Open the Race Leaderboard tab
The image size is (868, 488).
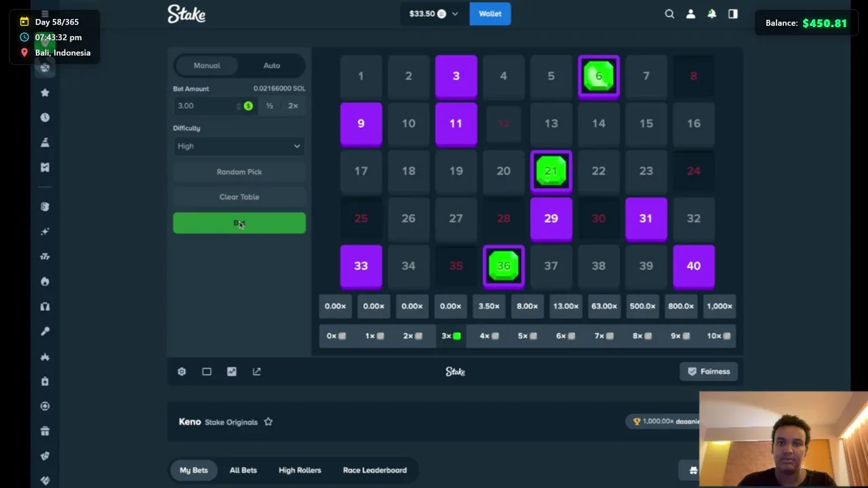(x=375, y=470)
